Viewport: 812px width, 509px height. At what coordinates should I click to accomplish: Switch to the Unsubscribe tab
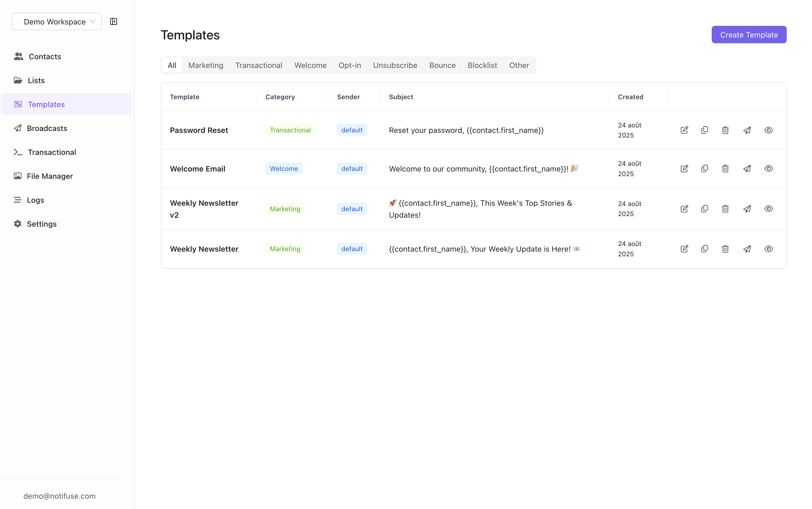click(x=395, y=65)
